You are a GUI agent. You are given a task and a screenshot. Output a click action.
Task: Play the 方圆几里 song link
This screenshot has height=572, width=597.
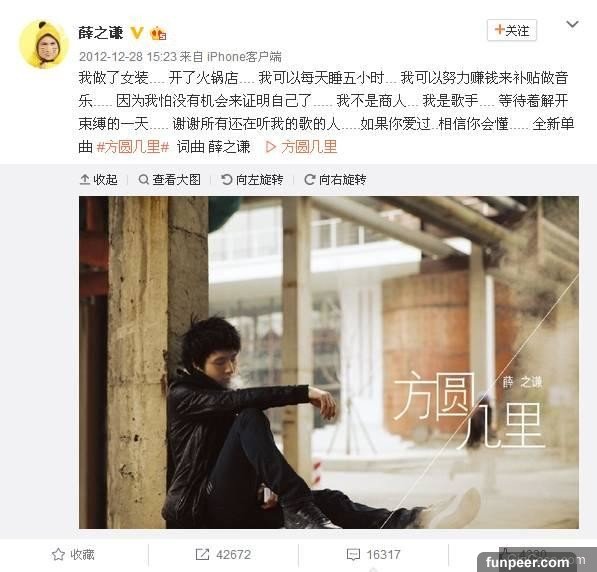pyautogui.click(x=301, y=147)
